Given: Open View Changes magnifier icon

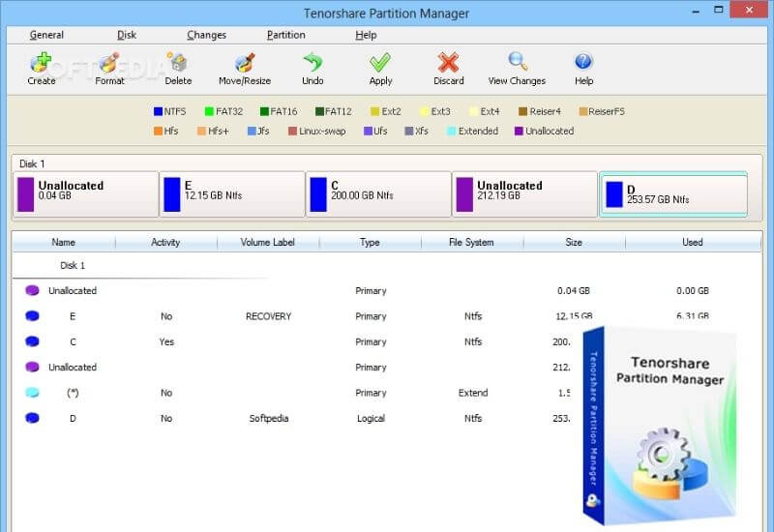Looking at the screenshot, I should click(517, 64).
